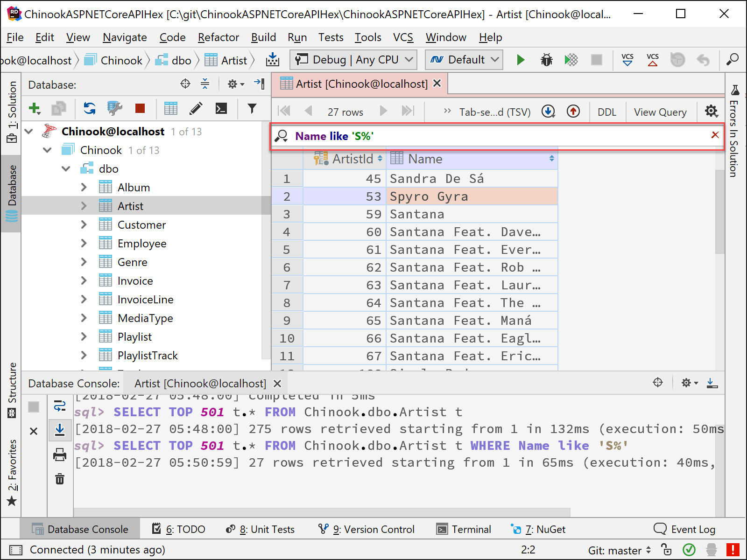This screenshot has width=747, height=560.
Task: Open the Debug | Any CPU configuration dropdown
Action: [353, 60]
